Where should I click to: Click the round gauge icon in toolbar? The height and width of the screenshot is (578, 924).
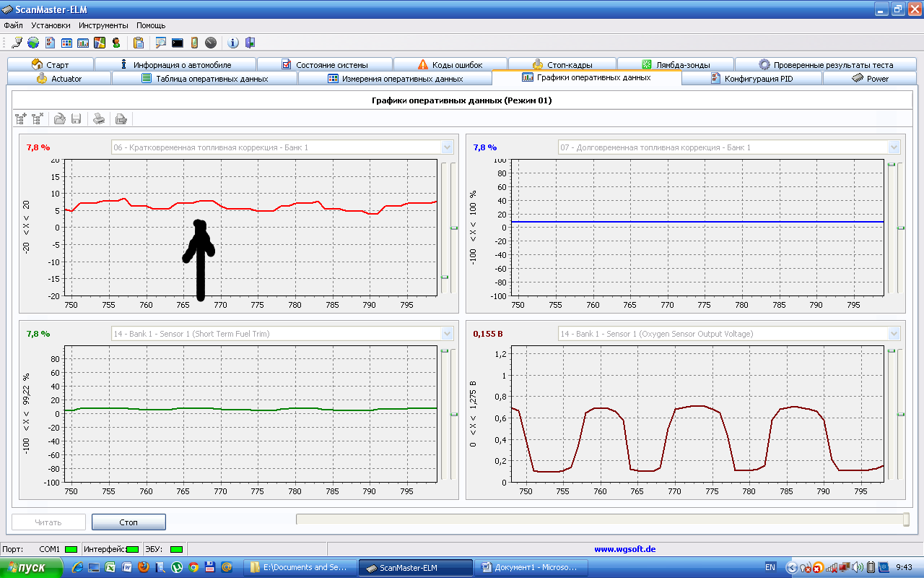[211, 43]
